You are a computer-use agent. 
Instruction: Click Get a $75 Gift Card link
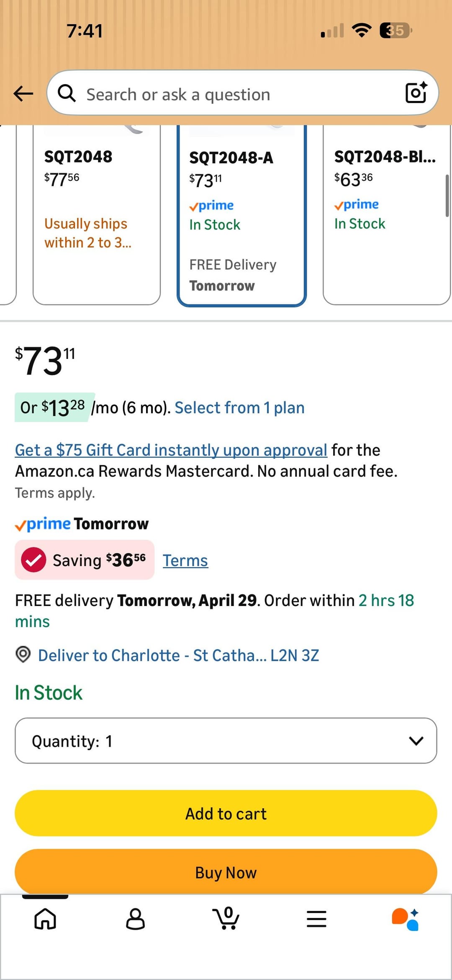(171, 450)
